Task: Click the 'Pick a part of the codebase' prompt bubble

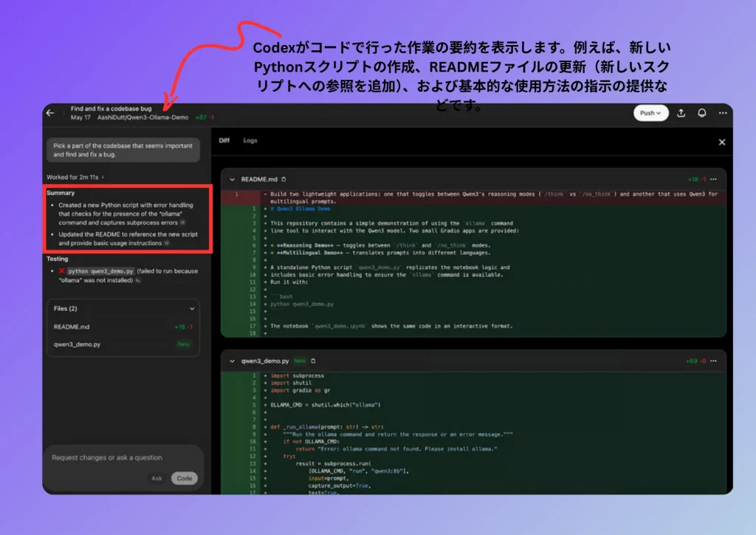Action: [123, 150]
